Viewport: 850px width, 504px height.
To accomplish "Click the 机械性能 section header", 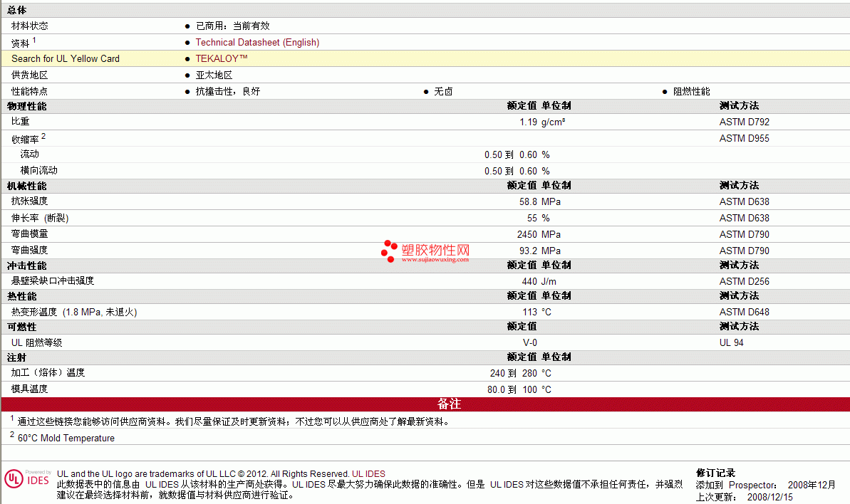I will [x=26, y=186].
